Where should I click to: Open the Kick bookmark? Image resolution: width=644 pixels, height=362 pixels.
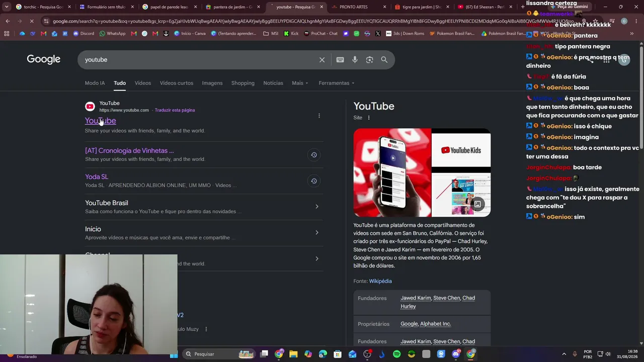tap(291, 34)
